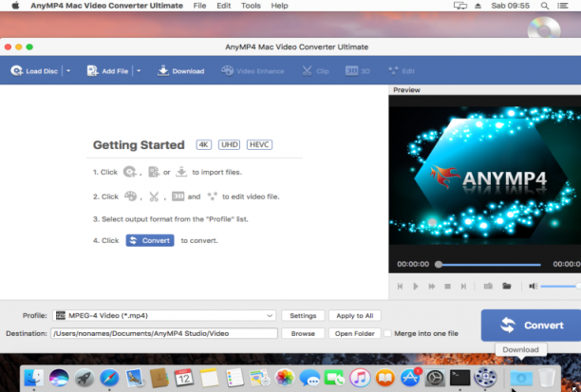Open App Store from the Dock
Viewport: 581px width, 392px height.
(x=410, y=378)
